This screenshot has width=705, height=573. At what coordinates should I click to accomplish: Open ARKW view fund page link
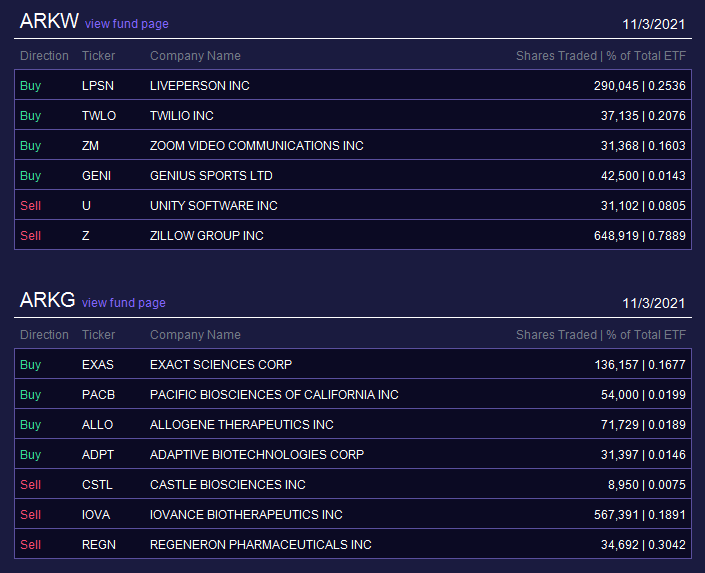(126, 24)
